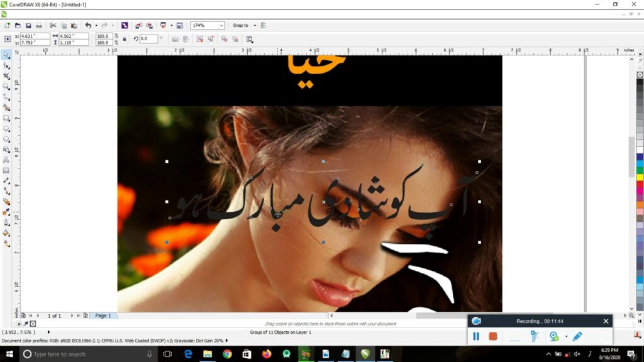Select the Outline Pen tool
Image resolution: width=644 pixels, height=362 pixels.
tap(6, 222)
